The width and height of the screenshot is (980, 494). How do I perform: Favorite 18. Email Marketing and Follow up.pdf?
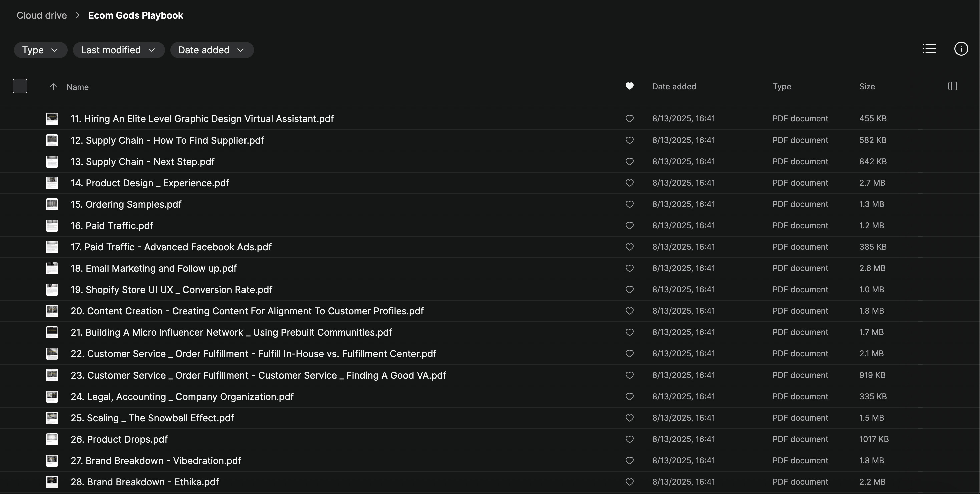pyautogui.click(x=630, y=268)
